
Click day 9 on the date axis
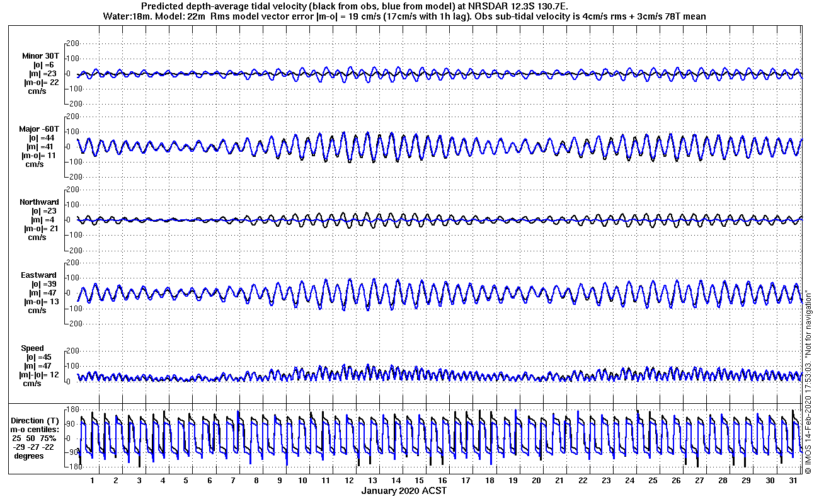tap(279, 480)
